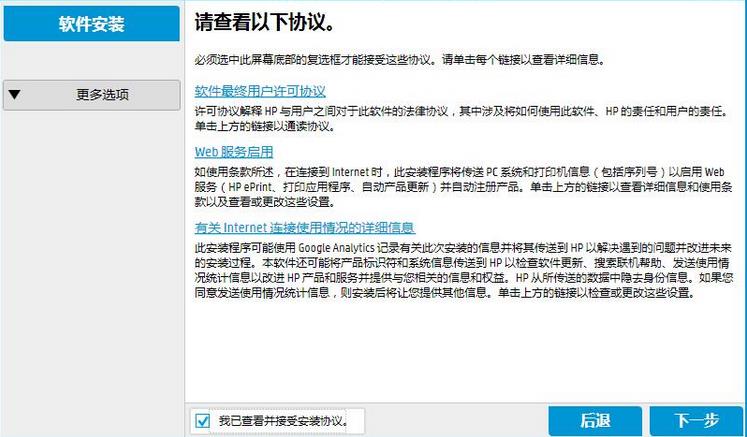Click the Internet usage description paragraph
Image resolution: width=747 pixels, height=437 pixels.
460,268
